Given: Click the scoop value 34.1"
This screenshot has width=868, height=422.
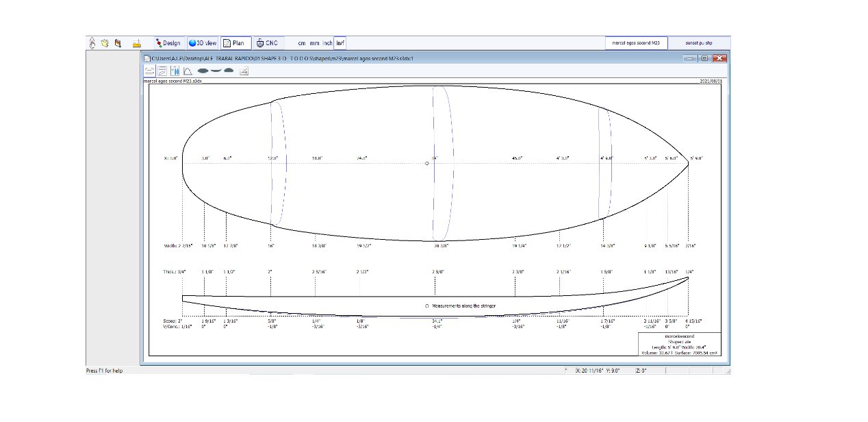Looking at the screenshot, I should (437, 321).
